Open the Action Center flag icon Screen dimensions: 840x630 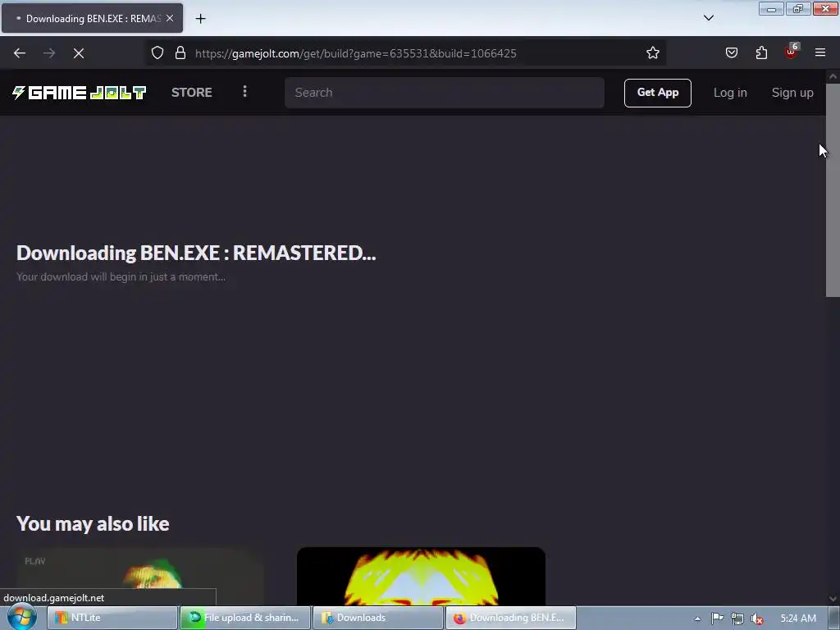[x=717, y=619]
